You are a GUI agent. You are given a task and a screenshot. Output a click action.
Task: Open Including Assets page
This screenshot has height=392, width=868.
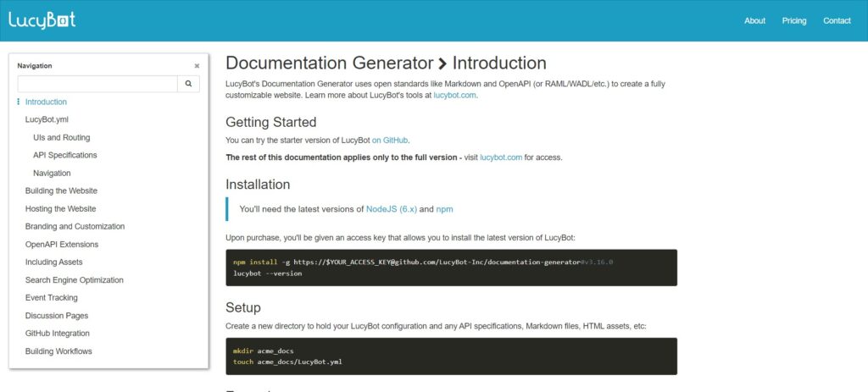pos(53,262)
